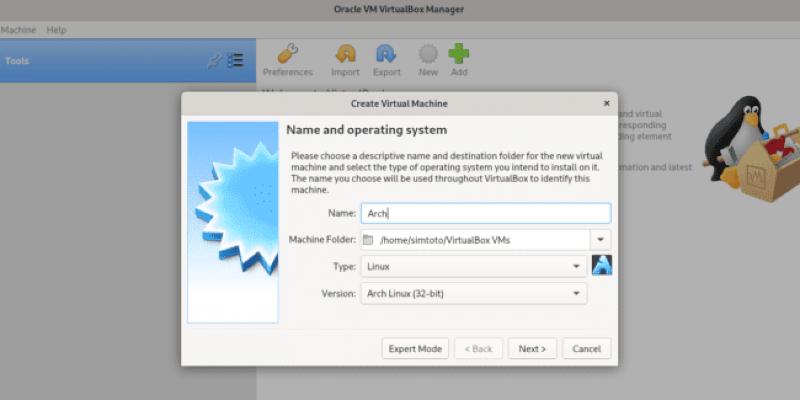Click the Export appliance icon
Viewport: 800px width, 400px height.
386,54
